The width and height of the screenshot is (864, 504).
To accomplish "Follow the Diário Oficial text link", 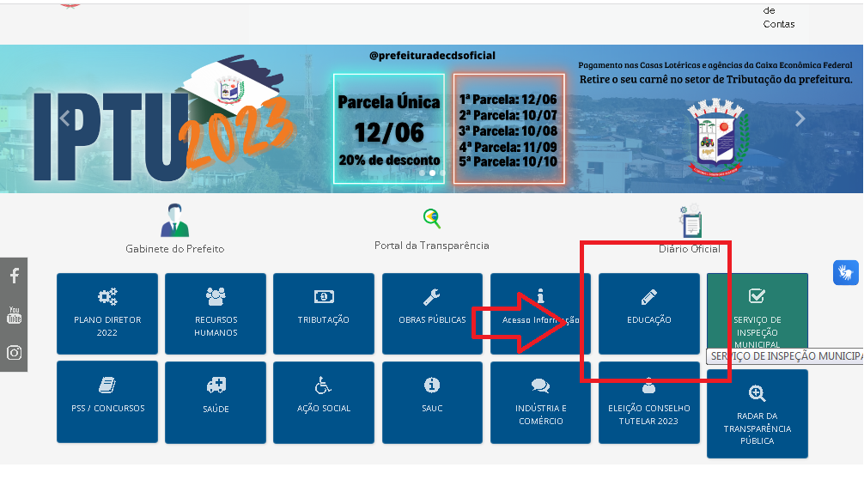I will click(x=690, y=249).
